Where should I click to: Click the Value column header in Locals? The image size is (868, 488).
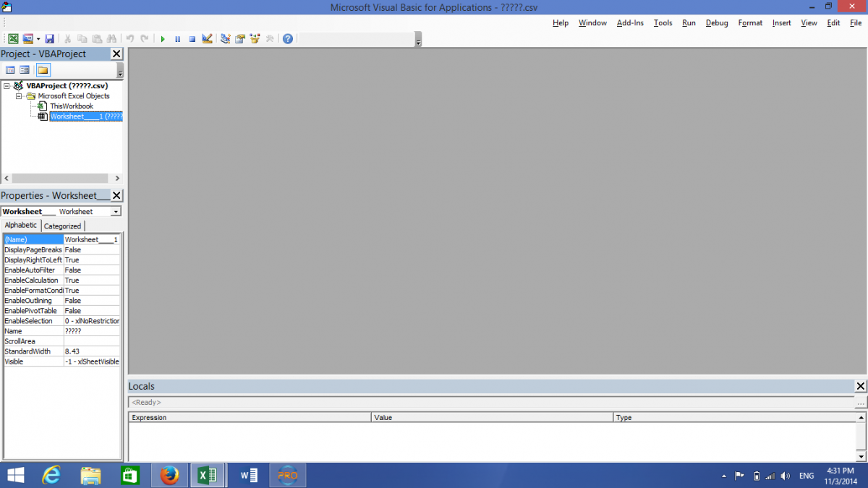pyautogui.click(x=492, y=418)
